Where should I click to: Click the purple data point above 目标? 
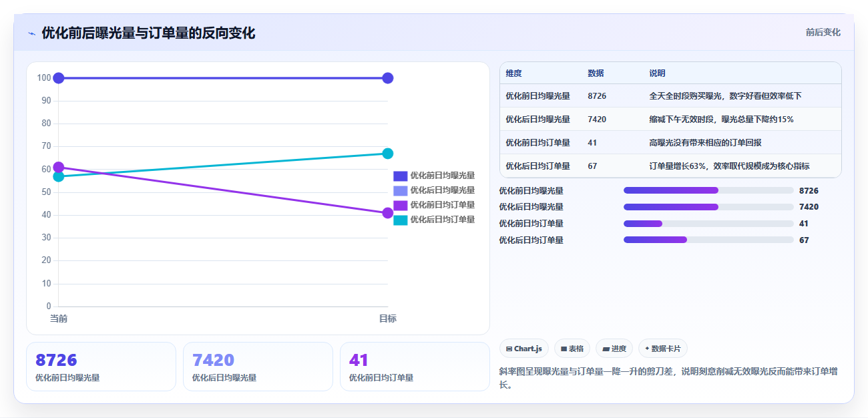point(388,213)
